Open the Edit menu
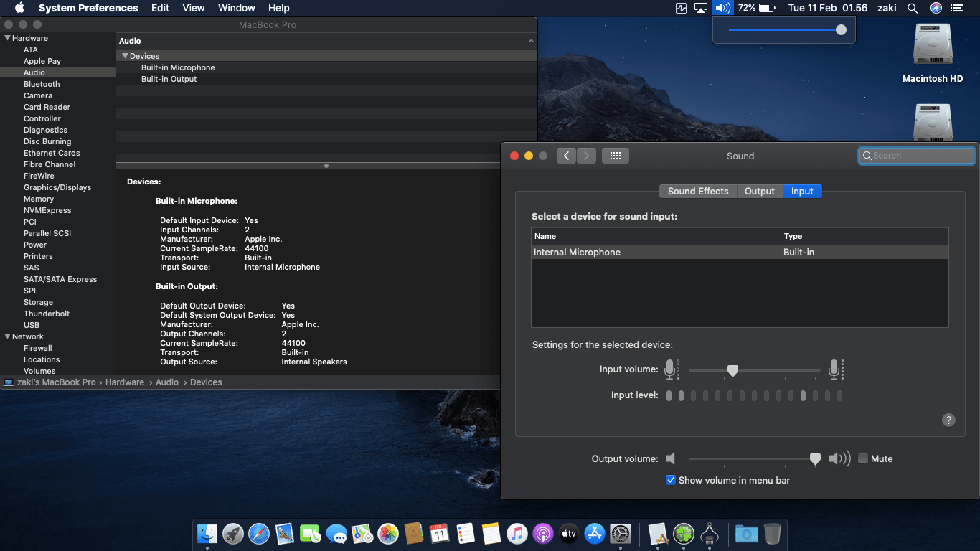Screen dimensions: 980x551 [x=160, y=8]
